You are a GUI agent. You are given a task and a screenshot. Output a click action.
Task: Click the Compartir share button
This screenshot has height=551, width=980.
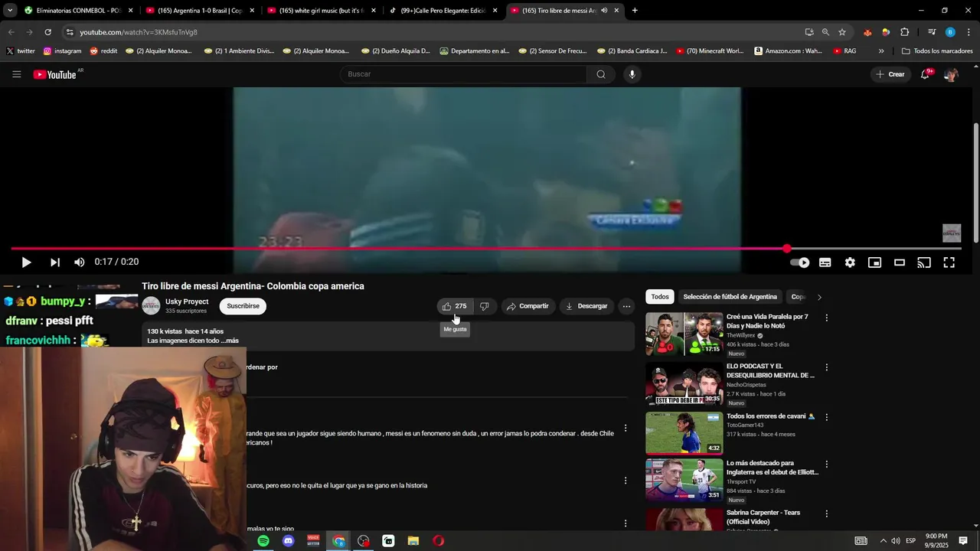(528, 306)
